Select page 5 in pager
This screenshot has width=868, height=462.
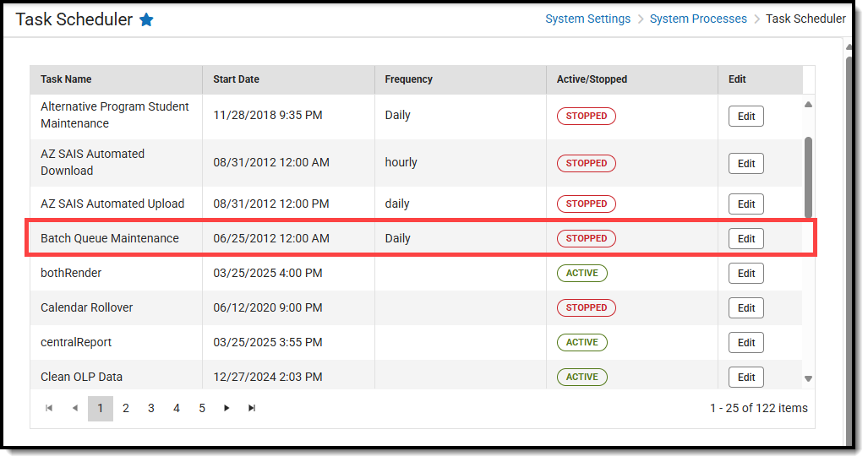[x=202, y=408]
